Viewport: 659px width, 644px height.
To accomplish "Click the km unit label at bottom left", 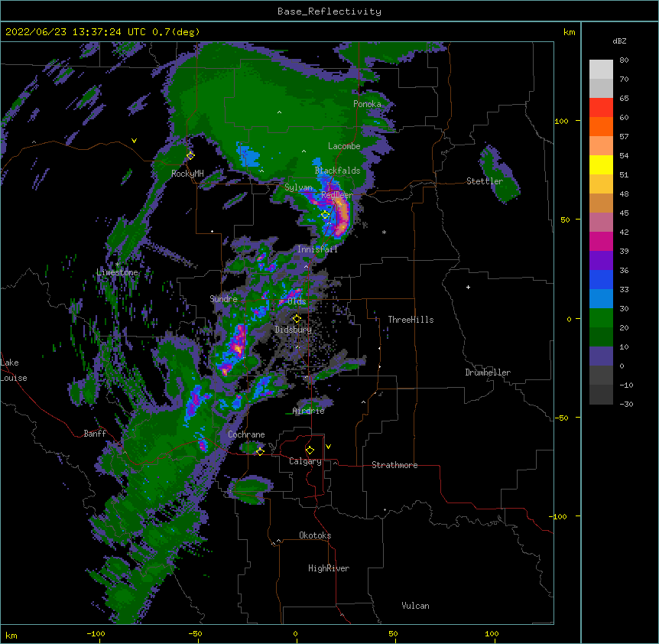I will click(x=11, y=635).
